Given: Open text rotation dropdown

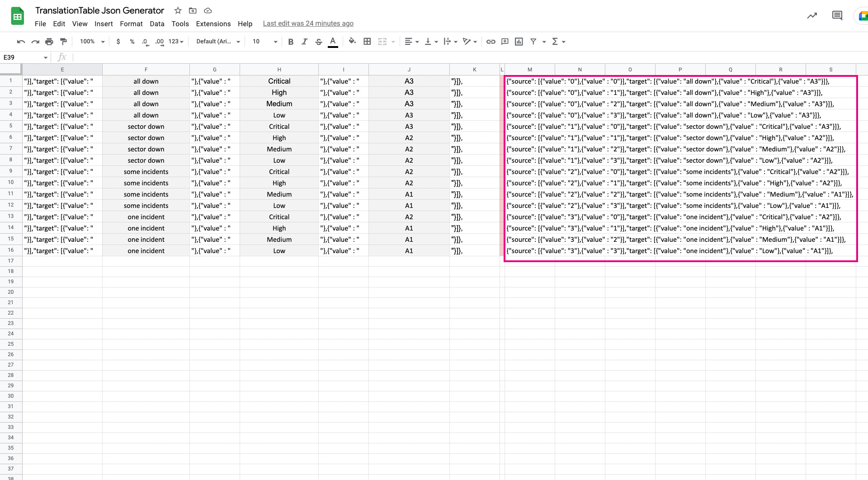Looking at the screenshot, I should [x=470, y=42].
